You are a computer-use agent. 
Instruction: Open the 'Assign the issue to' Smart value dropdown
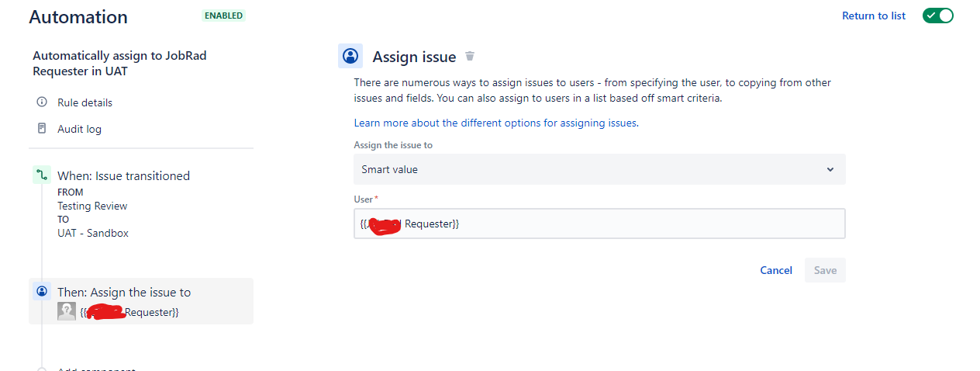[x=599, y=169]
